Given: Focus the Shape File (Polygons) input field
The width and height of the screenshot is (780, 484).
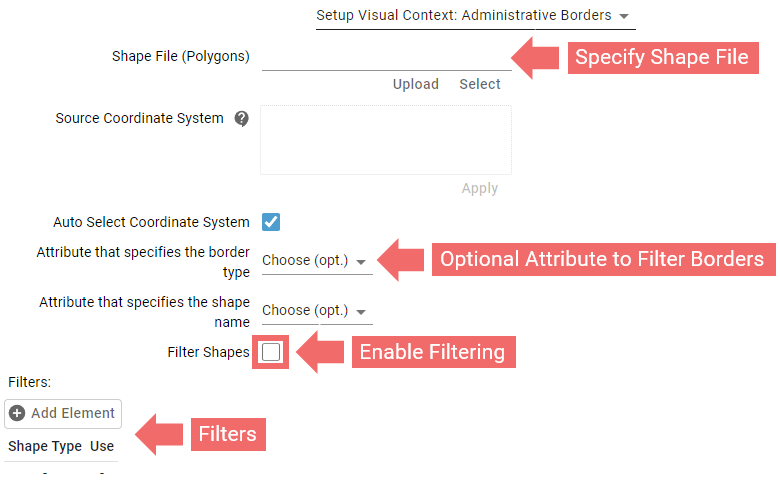Looking at the screenshot, I should (386, 57).
